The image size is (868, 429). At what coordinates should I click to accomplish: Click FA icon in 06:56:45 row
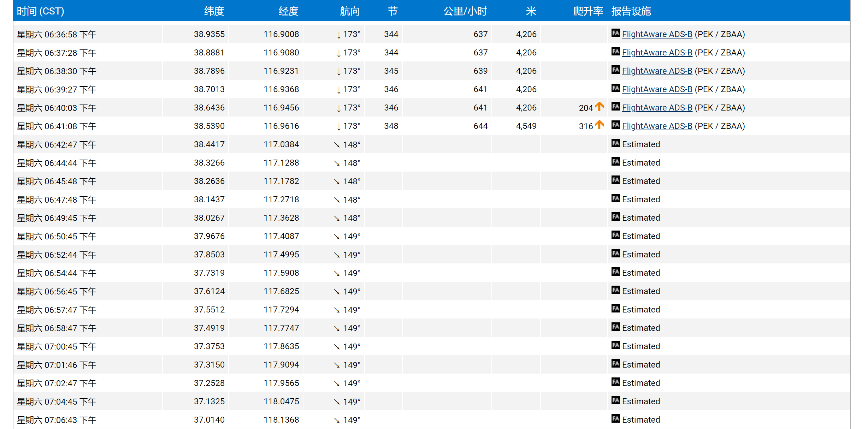[x=616, y=290]
